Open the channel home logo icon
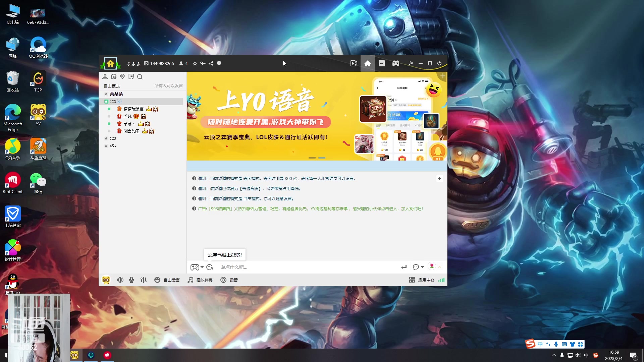 110,63
